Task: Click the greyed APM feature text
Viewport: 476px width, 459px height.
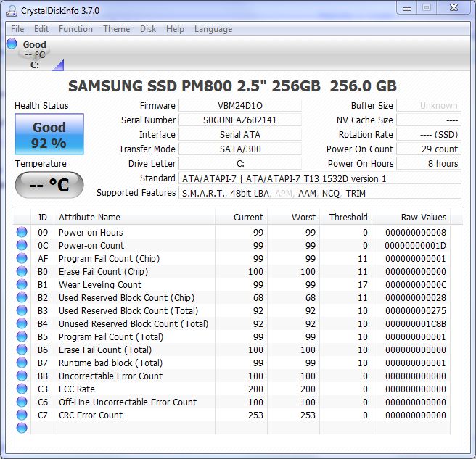Action: 283,194
